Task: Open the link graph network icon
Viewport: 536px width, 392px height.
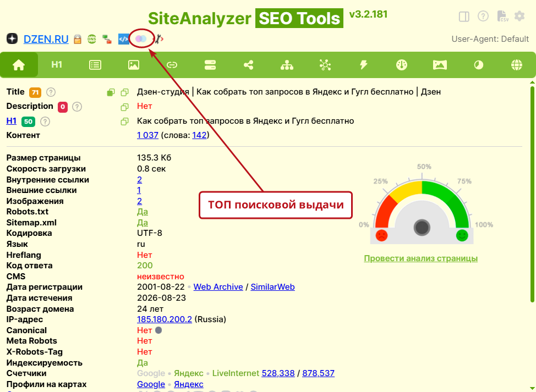Action: pos(325,65)
